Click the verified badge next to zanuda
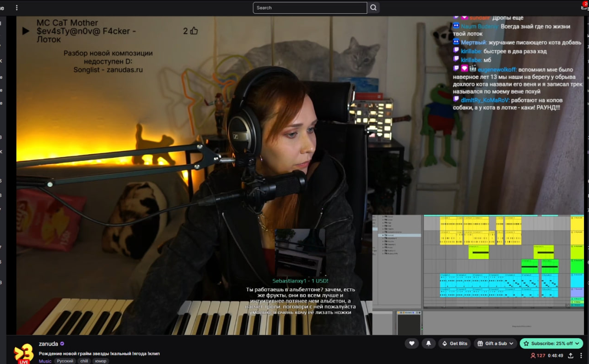Image resolution: width=589 pixels, height=364 pixels. 62,344
